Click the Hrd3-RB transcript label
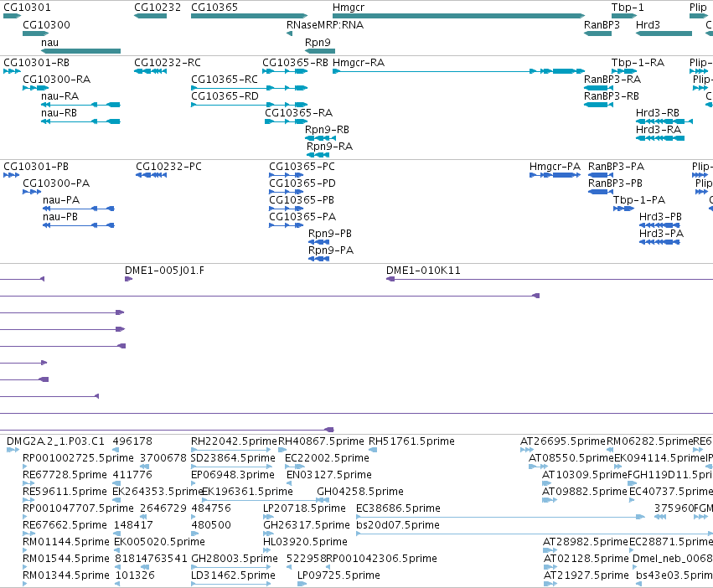The width and height of the screenshot is (713, 588). tap(658, 113)
